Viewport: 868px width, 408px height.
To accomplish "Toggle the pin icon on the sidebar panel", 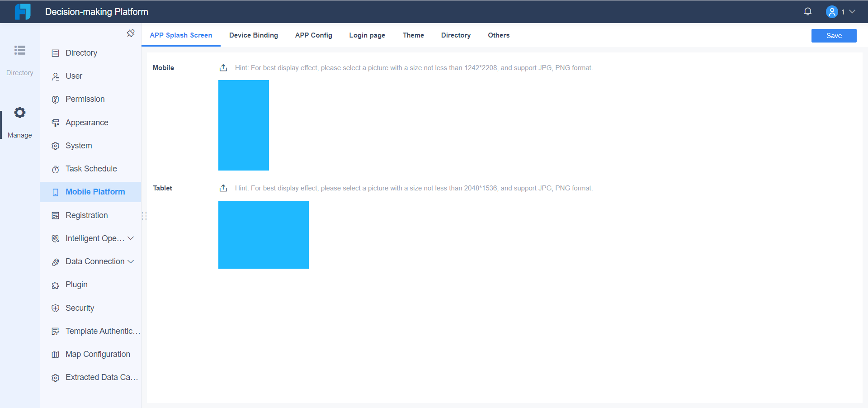I will [x=131, y=33].
